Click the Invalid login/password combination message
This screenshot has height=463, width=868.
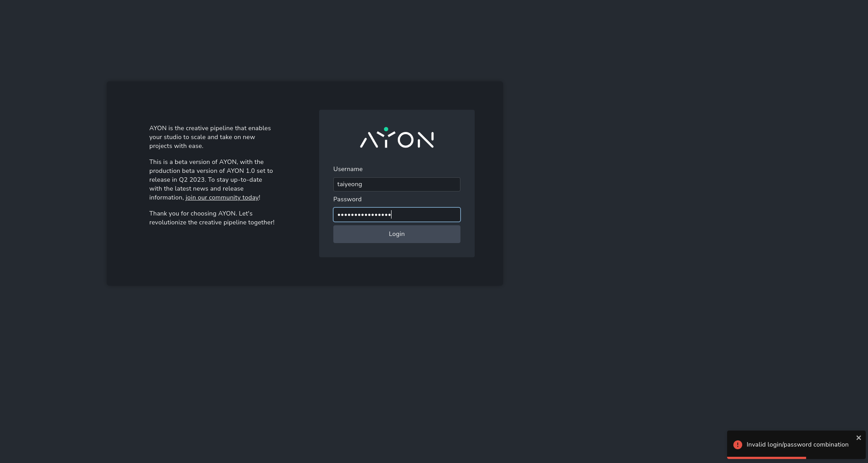click(797, 445)
